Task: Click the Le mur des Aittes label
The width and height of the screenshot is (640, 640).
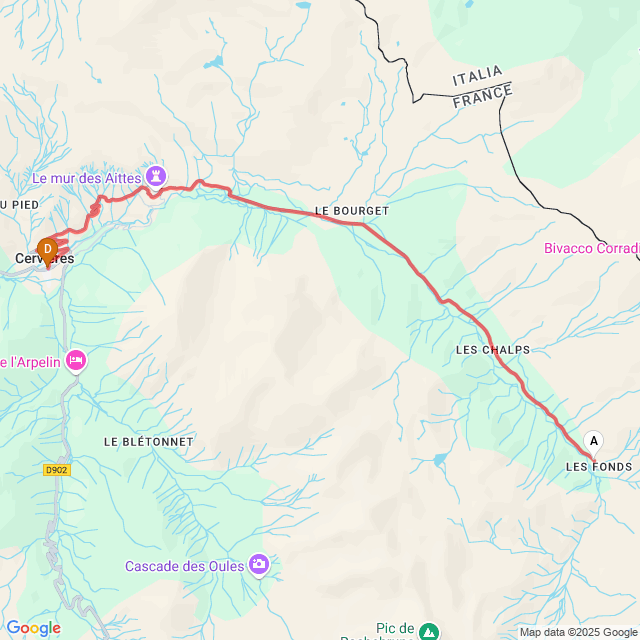Action: click(x=87, y=178)
